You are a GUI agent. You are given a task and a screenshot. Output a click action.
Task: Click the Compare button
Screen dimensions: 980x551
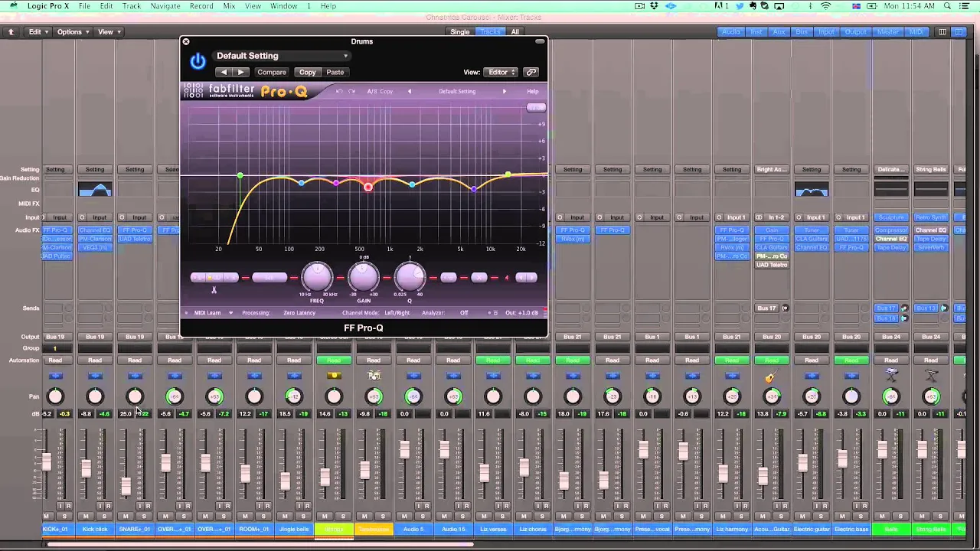[x=272, y=72]
